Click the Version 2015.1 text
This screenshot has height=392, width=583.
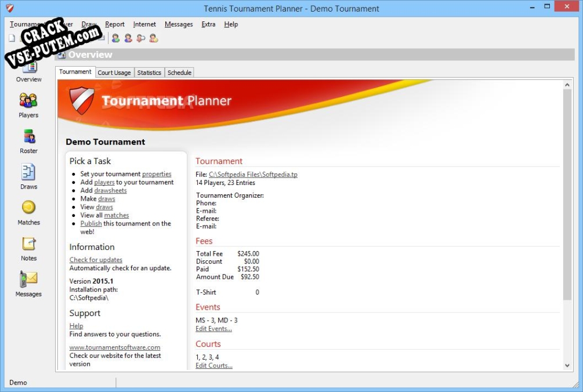click(x=91, y=281)
